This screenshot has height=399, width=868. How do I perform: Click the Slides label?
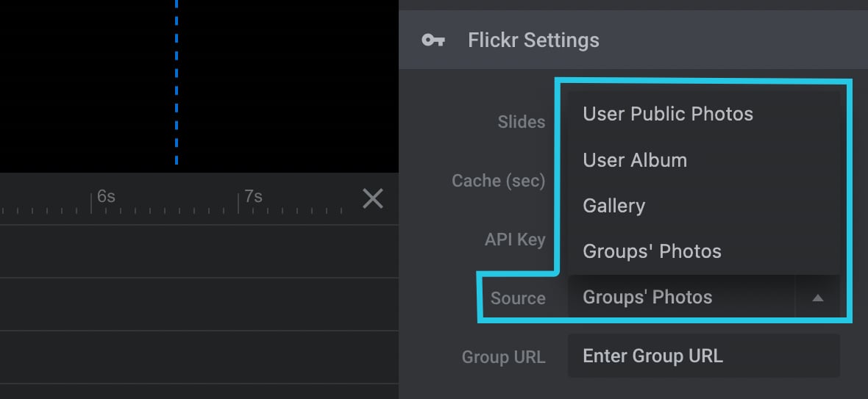pos(521,122)
